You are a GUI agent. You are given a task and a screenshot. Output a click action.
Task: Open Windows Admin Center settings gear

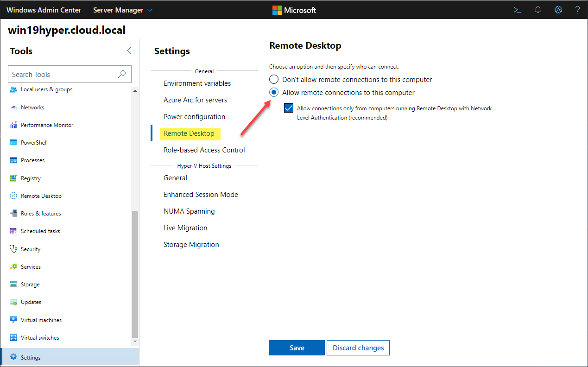coord(558,9)
